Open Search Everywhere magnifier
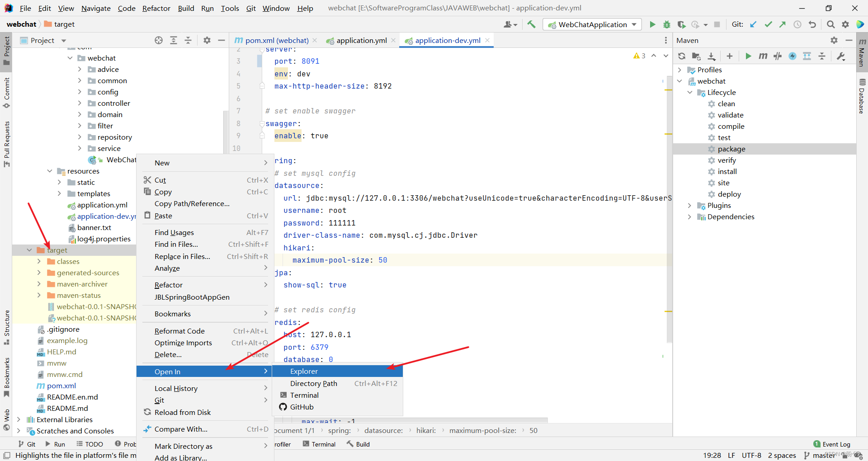The image size is (868, 461). coord(830,24)
